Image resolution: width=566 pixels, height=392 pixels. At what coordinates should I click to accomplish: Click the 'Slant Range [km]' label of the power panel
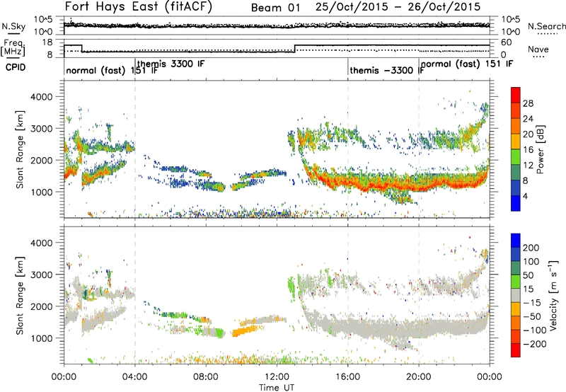point(20,149)
